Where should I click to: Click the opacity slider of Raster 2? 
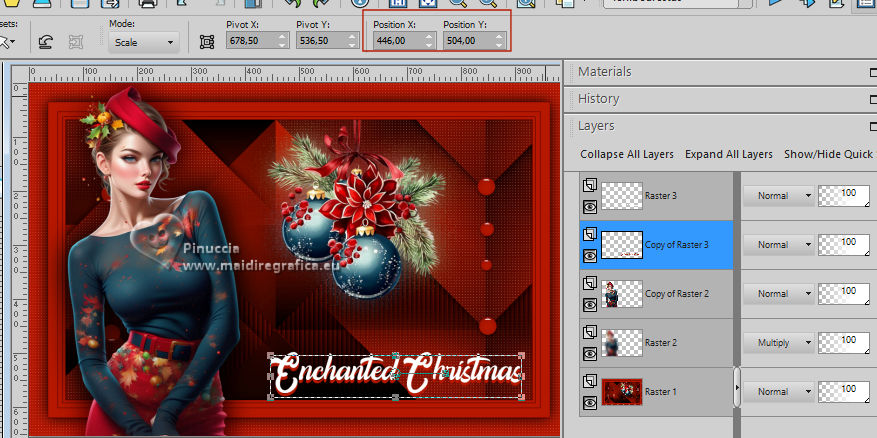(x=844, y=343)
